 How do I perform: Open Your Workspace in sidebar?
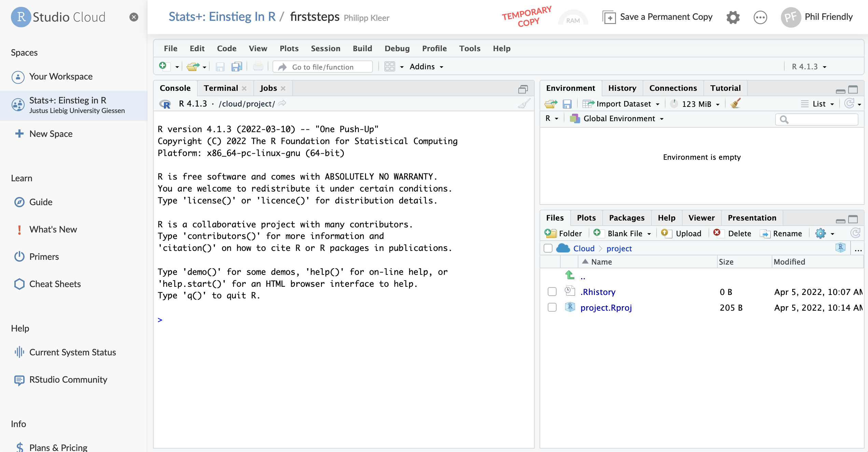click(61, 76)
